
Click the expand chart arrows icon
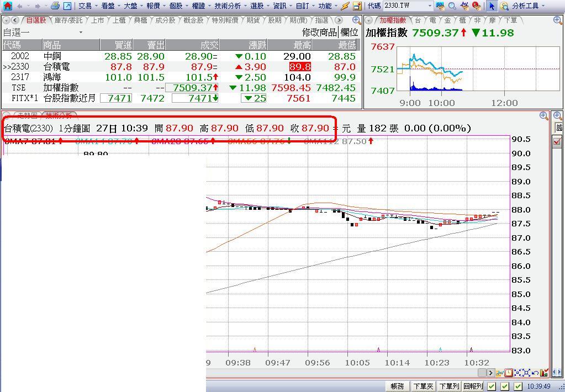pyautogui.click(x=526, y=373)
